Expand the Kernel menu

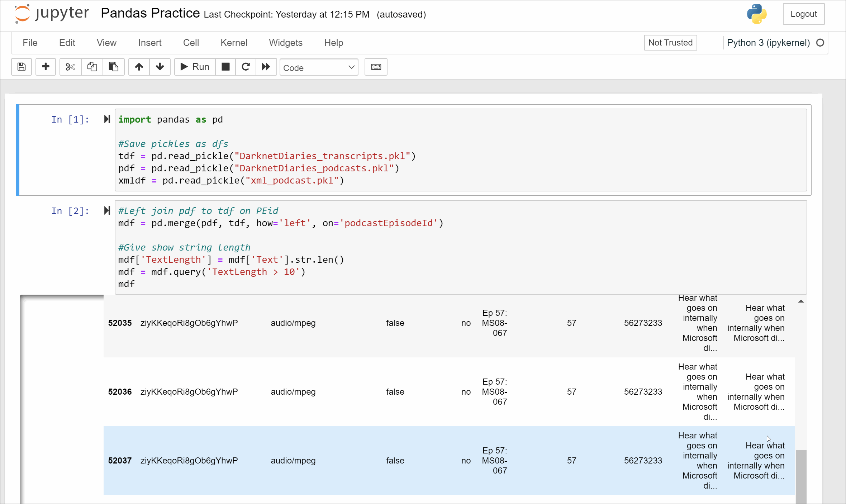coord(234,43)
